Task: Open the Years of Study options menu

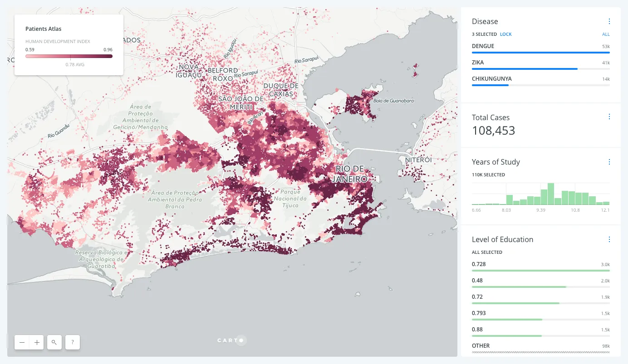Action: [x=609, y=162]
